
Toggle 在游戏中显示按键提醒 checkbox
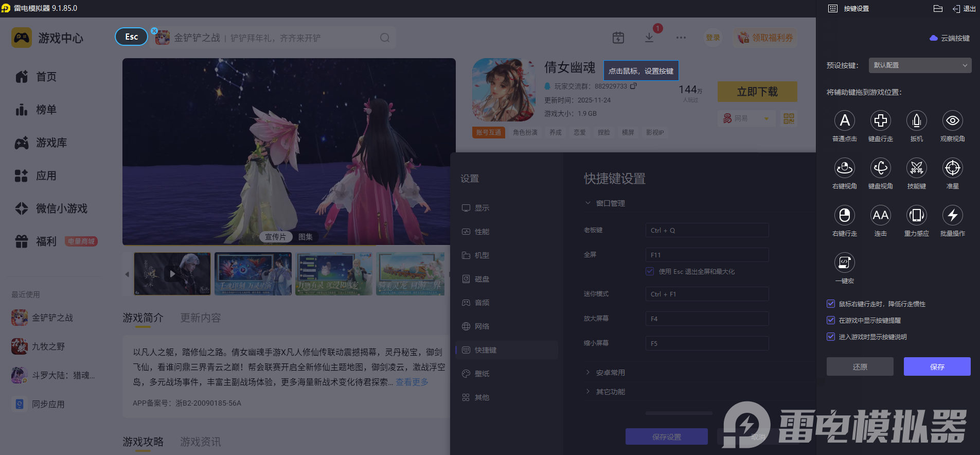[830, 320]
